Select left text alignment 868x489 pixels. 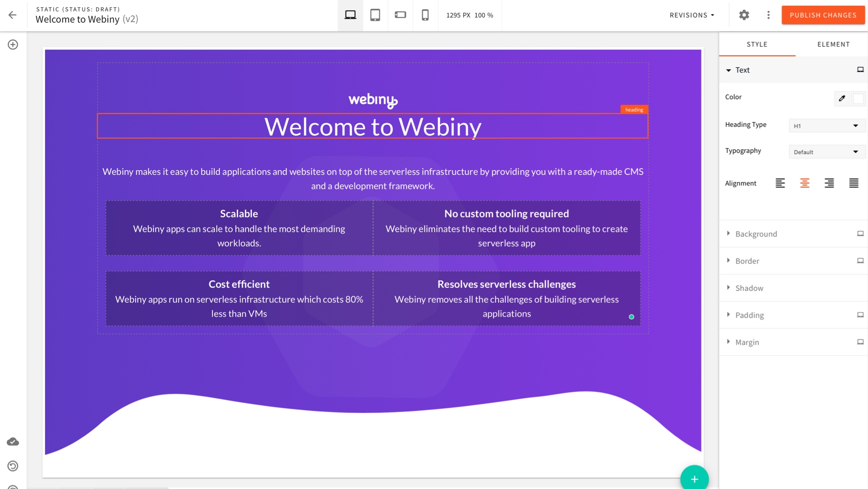[x=780, y=183]
